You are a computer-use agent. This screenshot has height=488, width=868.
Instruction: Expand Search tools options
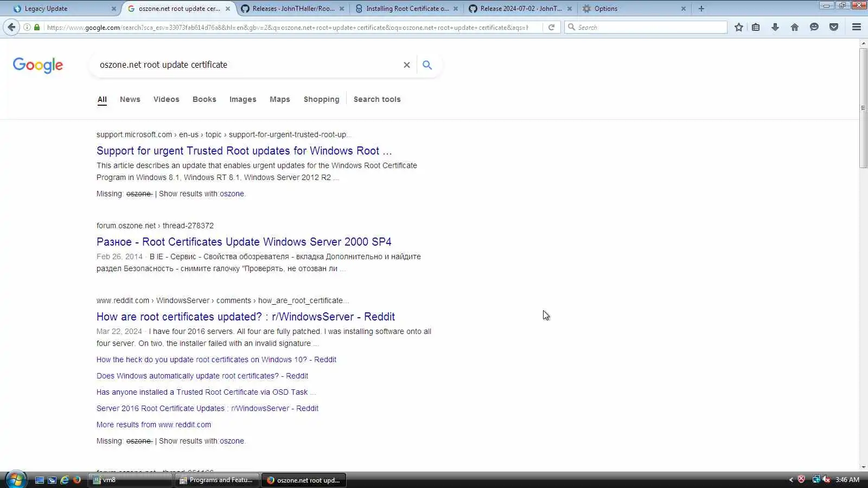click(x=377, y=99)
